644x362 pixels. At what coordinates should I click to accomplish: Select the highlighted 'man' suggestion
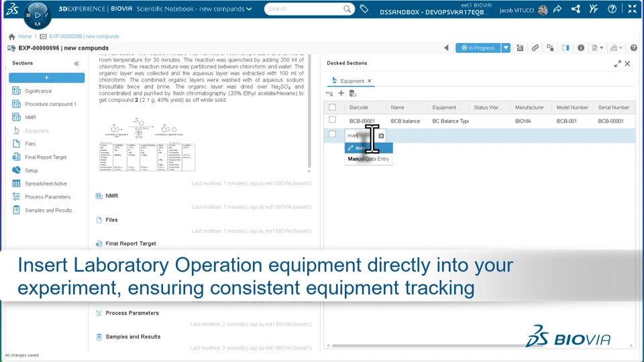[x=368, y=147]
